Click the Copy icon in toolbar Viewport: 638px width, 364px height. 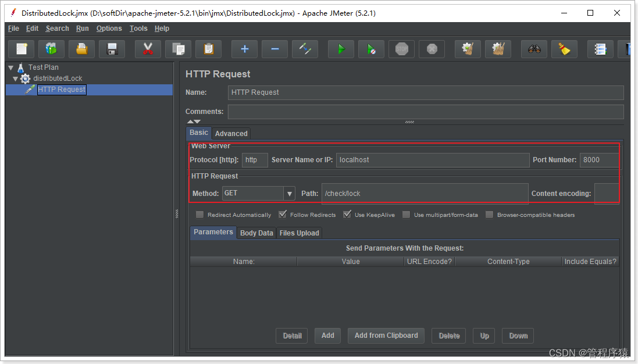[178, 49]
